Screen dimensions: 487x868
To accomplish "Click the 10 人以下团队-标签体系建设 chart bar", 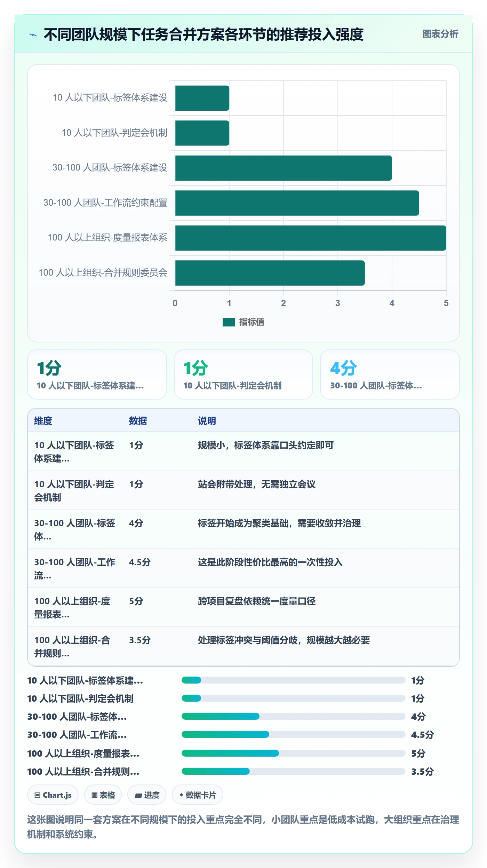I will tap(202, 98).
